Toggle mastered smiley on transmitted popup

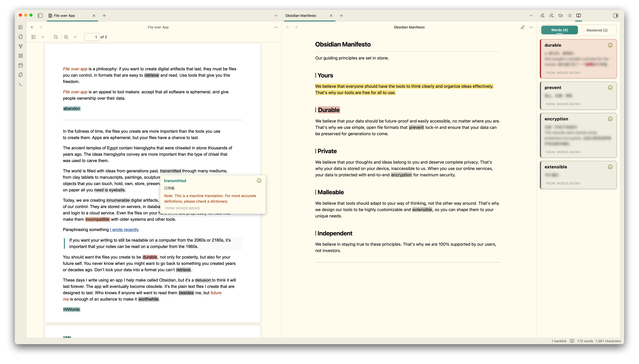[x=259, y=181]
